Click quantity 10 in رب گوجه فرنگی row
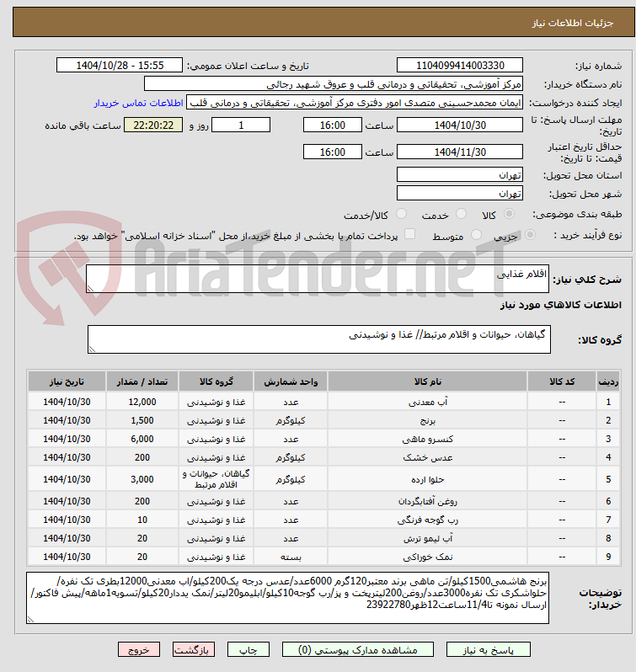 click(142, 520)
